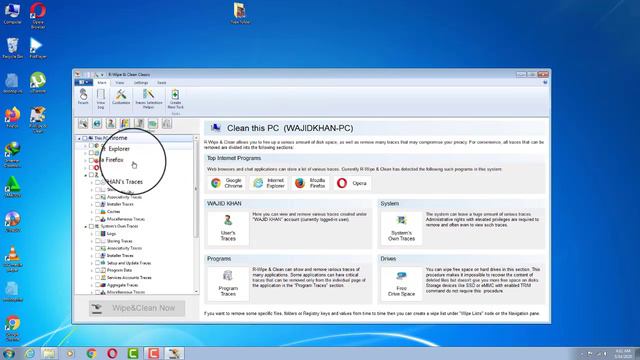Screen dimensions: 640x360
Task: Tick the System's Own Traces tree checkbox
Action: [x=91, y=226]
